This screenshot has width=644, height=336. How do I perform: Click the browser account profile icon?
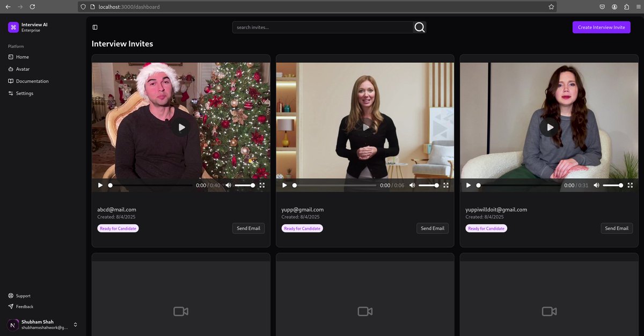tap(614, 6)
